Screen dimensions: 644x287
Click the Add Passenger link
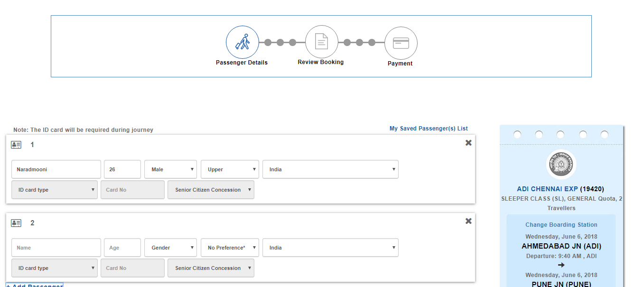point(34,285)
